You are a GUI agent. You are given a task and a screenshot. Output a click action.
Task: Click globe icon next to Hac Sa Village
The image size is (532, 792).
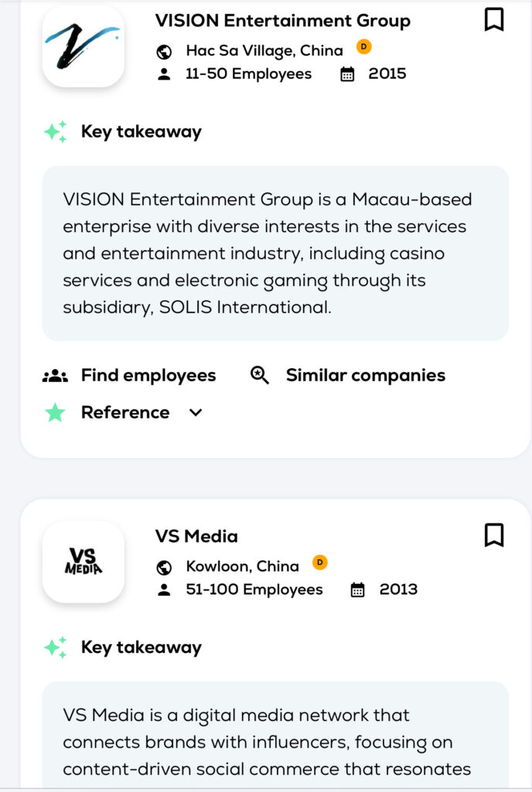click(x=164, y=52)
